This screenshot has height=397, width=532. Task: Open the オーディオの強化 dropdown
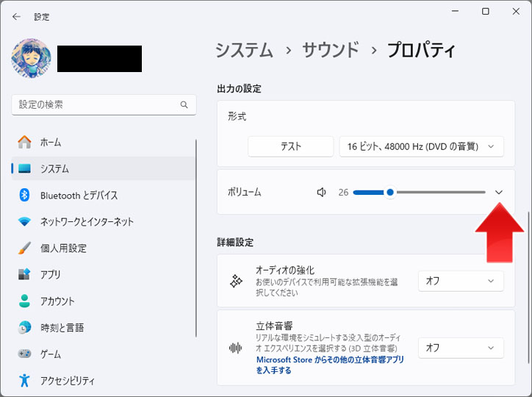461,281
